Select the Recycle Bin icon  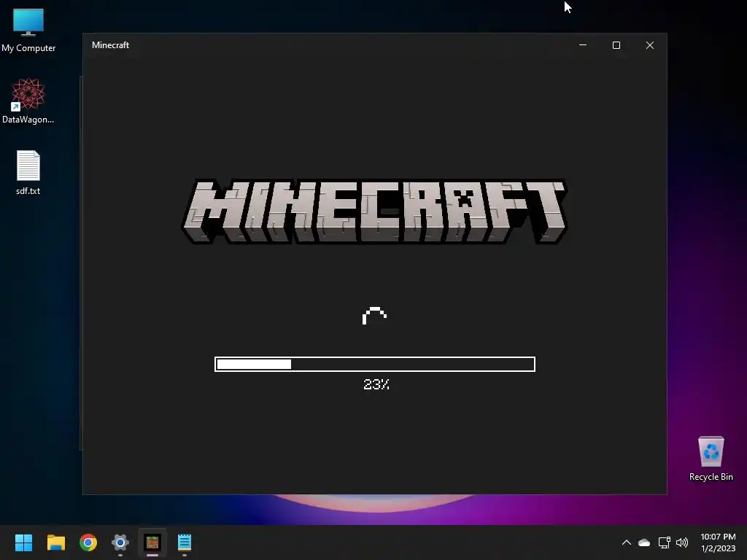711,459
